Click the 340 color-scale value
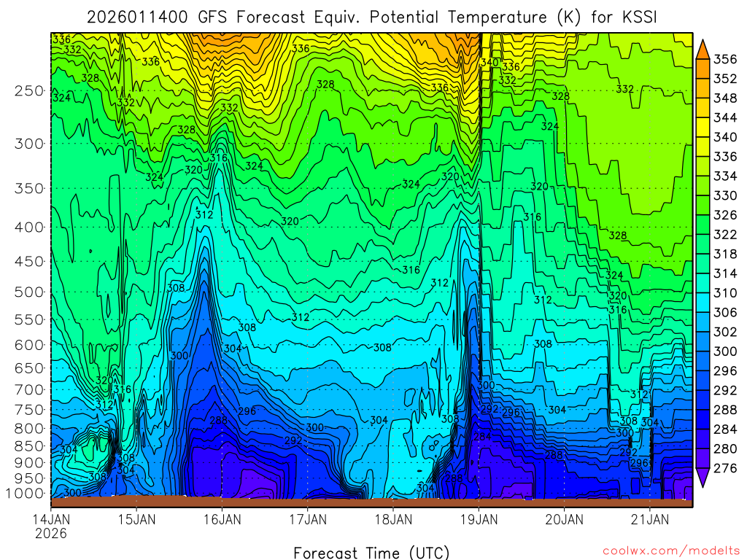The width and height of the screenshot is (747, 560). (x=724, y=137)
